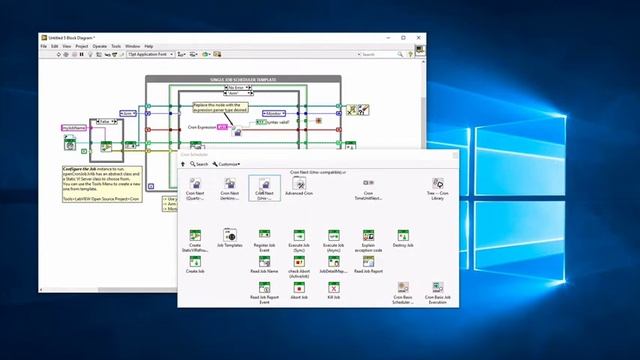Select the Execute Job (Sync) item
The image size is (640, 360).
(x=299, y=241)
